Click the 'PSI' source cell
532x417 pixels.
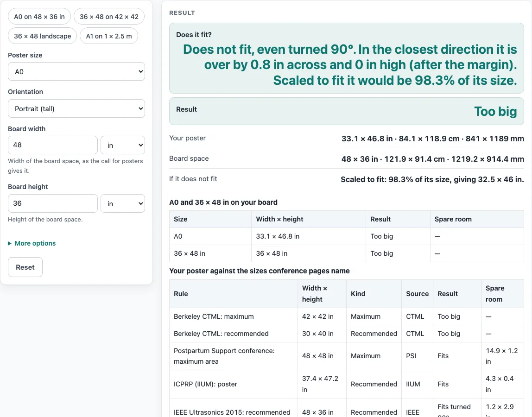(418, 356)
